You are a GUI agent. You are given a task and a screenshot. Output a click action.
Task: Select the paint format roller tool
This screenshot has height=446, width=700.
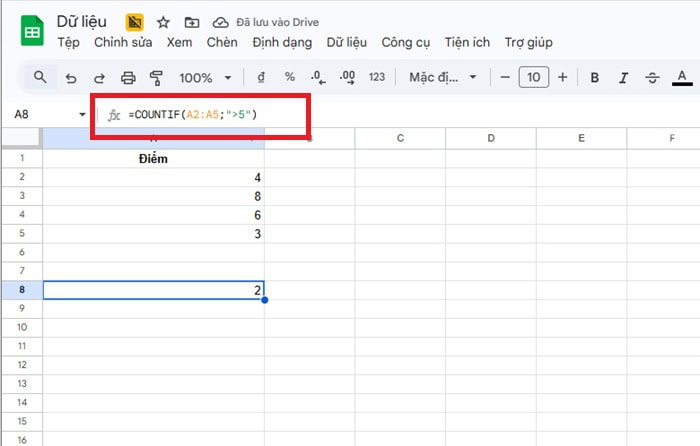[156, 77]
